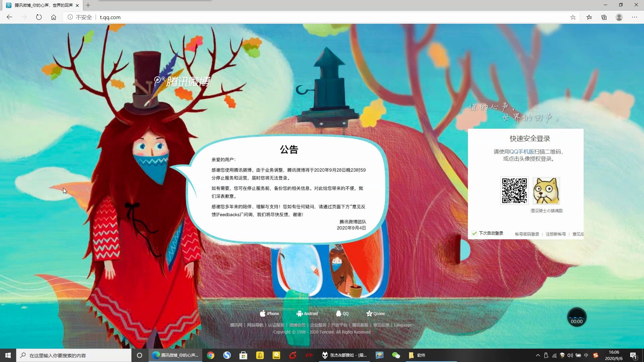
Task: Open the iPhone app download link
Action: tap(269, 313)
